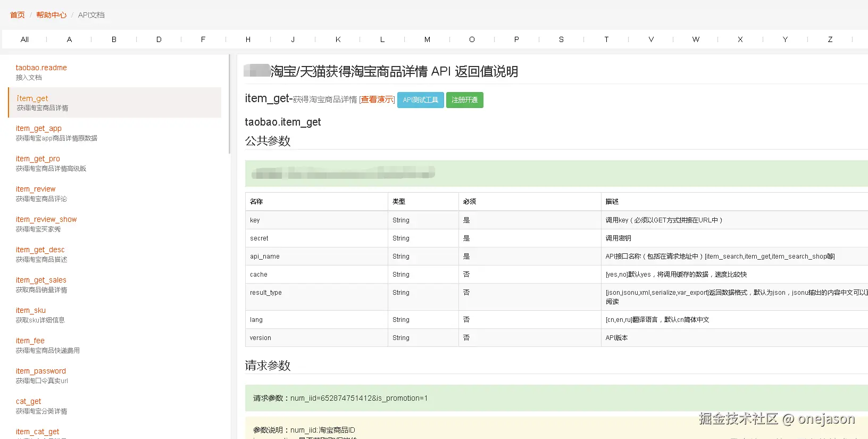Filter APIs by letter O

pos(472,39)
